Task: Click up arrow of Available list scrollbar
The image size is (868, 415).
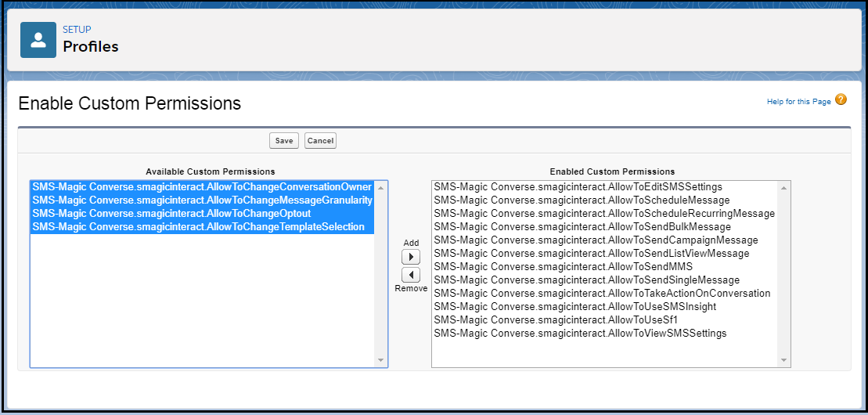Action: 381,187
